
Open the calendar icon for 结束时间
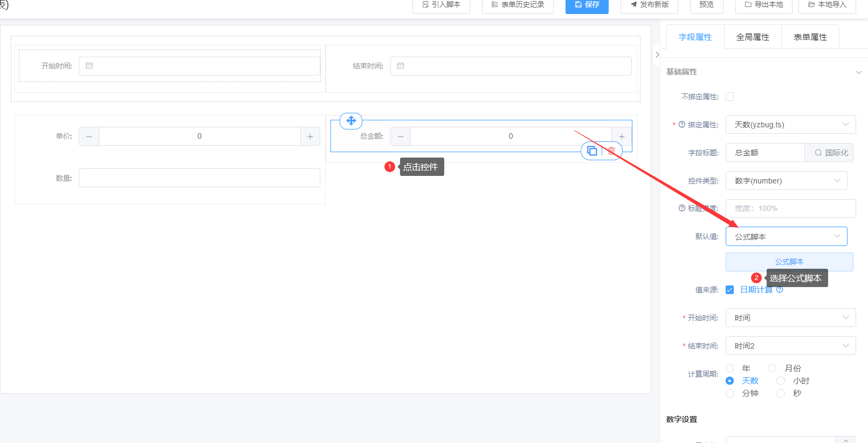point(401,66)
